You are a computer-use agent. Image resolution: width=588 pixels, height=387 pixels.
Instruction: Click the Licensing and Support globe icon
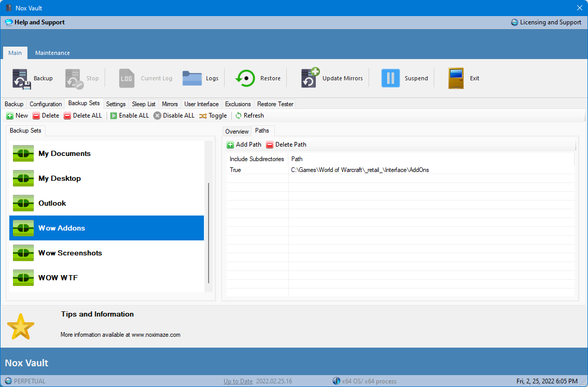click(514, 22)
